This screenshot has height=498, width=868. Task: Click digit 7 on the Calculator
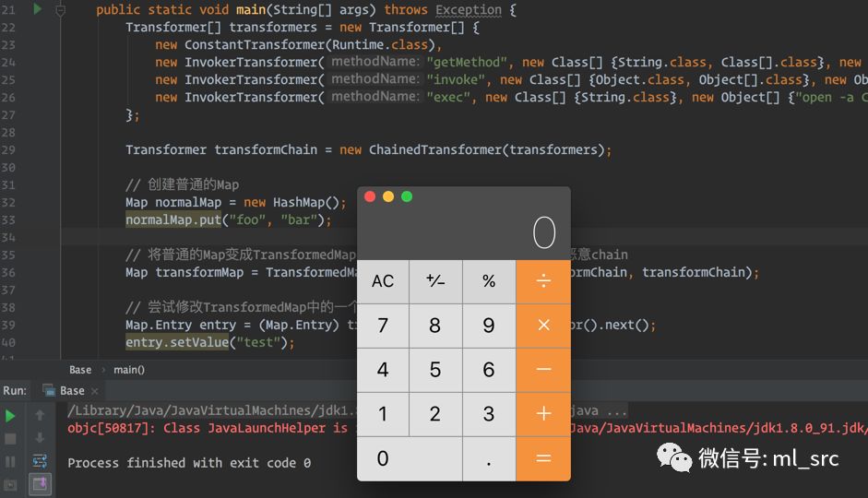(383, 326)
